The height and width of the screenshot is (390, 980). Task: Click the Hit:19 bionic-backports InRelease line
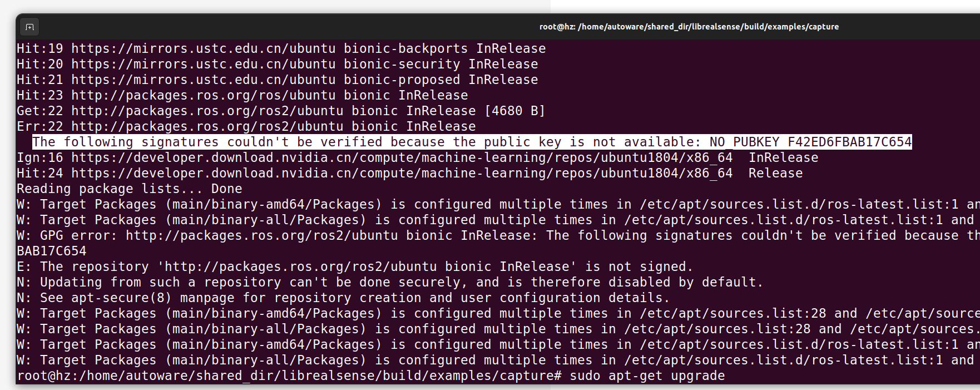coord(281,48)
